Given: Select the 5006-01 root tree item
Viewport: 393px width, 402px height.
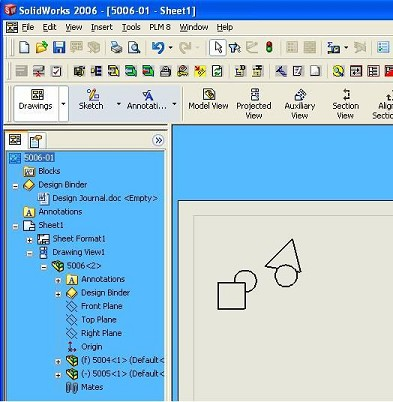Looking at the screenshot, I should point(39,158).
